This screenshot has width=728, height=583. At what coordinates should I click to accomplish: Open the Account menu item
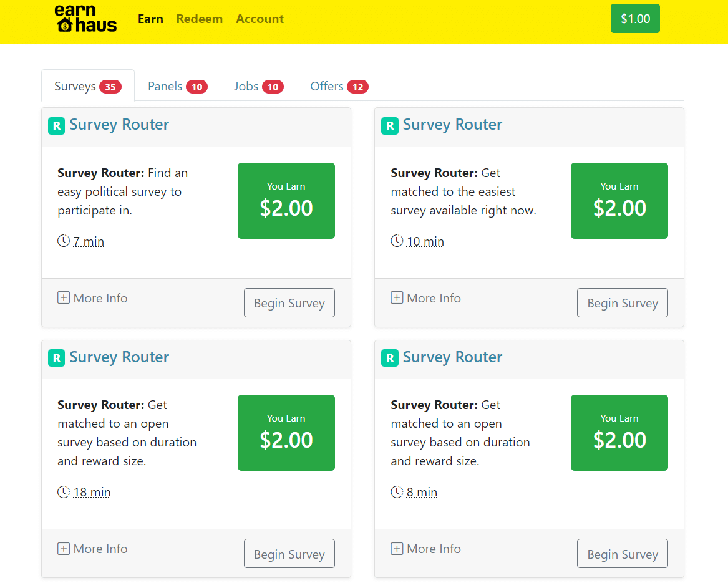coord(260,19)
